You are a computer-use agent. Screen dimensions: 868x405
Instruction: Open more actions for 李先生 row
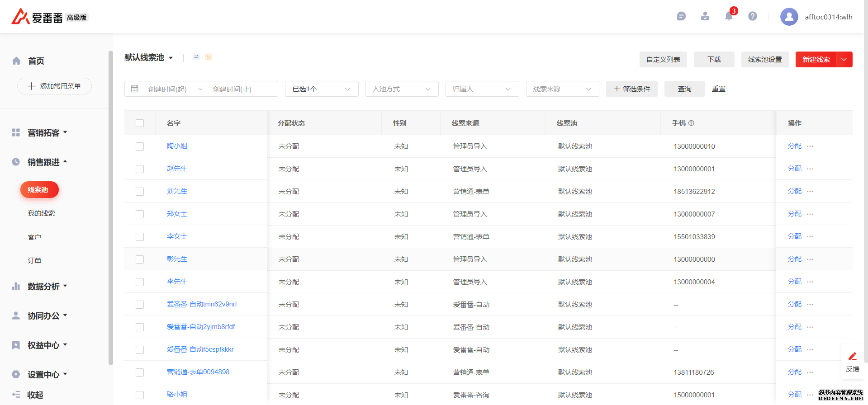tap(810, 282)
